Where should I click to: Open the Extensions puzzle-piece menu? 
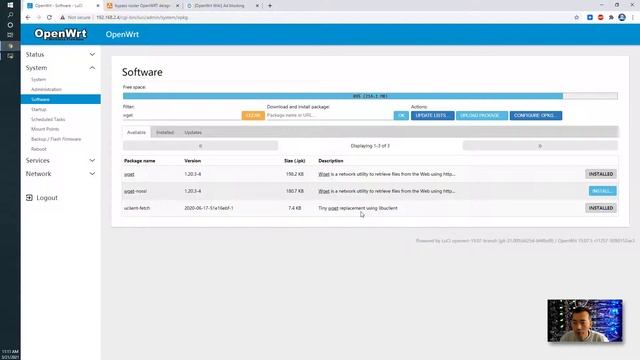tap(611, 18)
